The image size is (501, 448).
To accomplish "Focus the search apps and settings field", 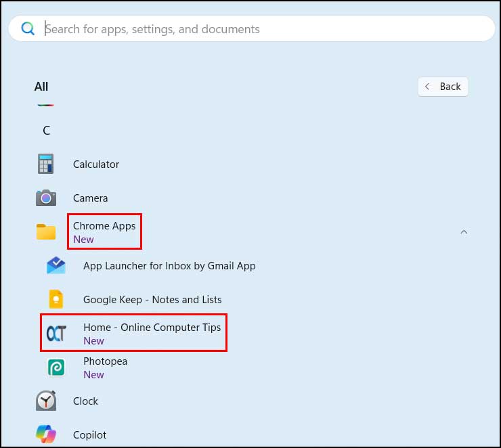I will pos(252,28).
